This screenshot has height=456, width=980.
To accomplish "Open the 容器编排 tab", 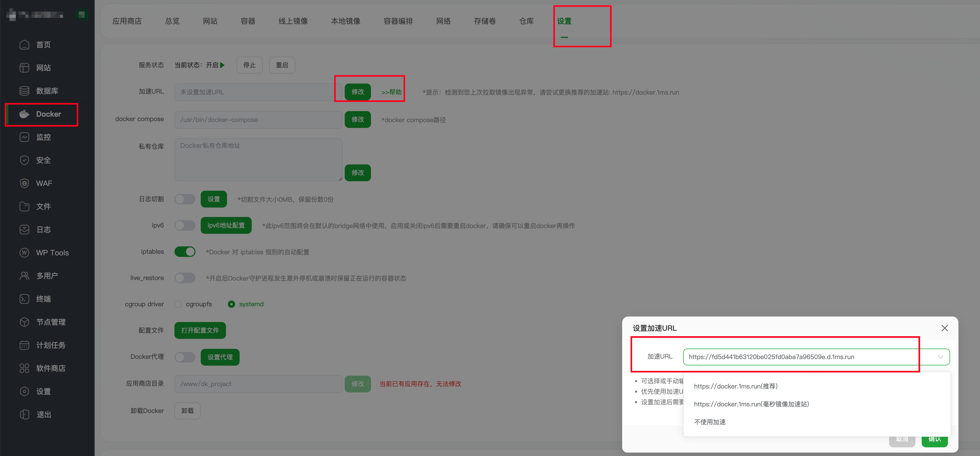I will coord(398,21).
